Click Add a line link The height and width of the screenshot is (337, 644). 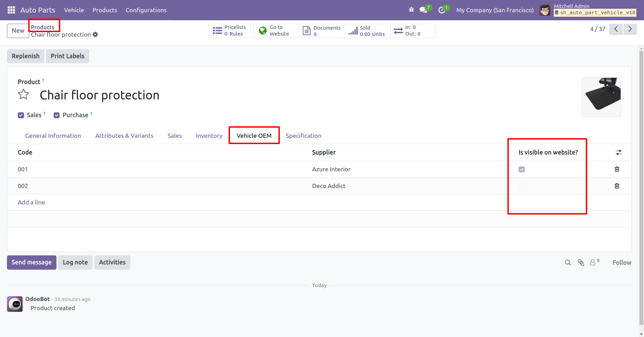pyautogui.click(x=31, y=202)
